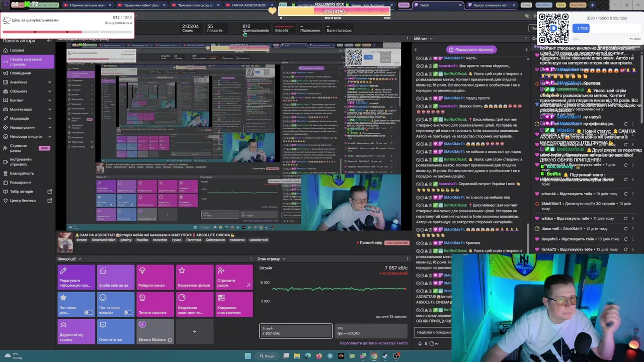Viewport: 644px width, 362px height.
Task: Open Telegram from the taskbar
Action: [x=330, y=356]
